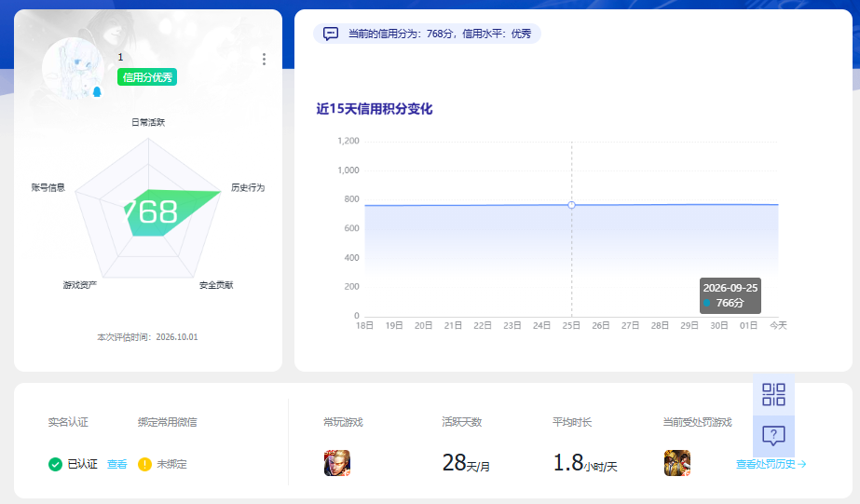Viewport: 860px width, 504px height.
Task: Click the 实名认证 label
Action: tap(68, 422)
